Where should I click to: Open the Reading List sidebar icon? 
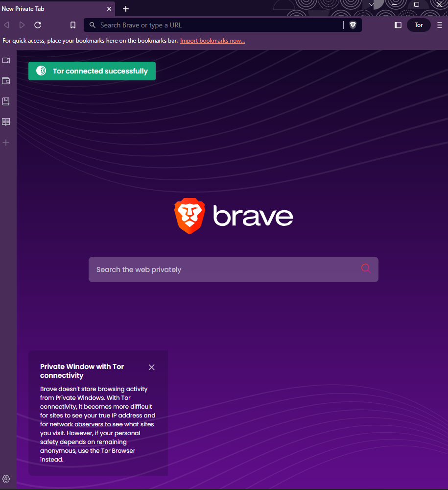point(6,122)
